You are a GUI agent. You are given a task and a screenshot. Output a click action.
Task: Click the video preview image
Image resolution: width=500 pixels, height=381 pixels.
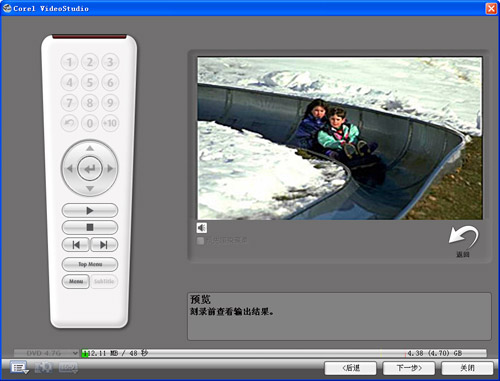point(340,138)
